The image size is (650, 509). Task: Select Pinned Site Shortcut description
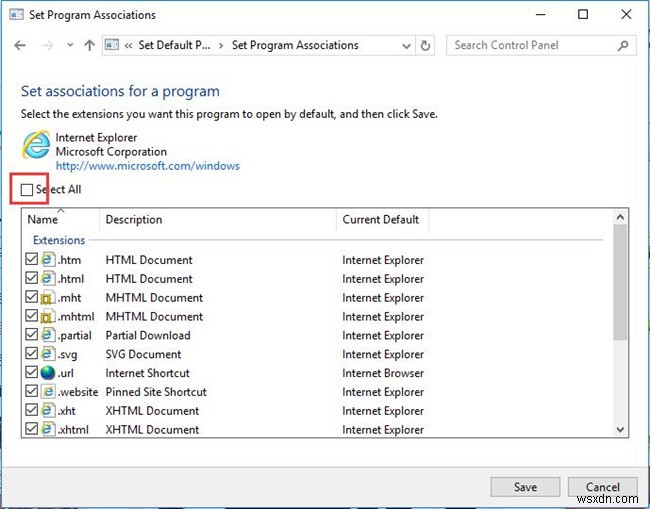pyautogui.click(x=156, y=392)
